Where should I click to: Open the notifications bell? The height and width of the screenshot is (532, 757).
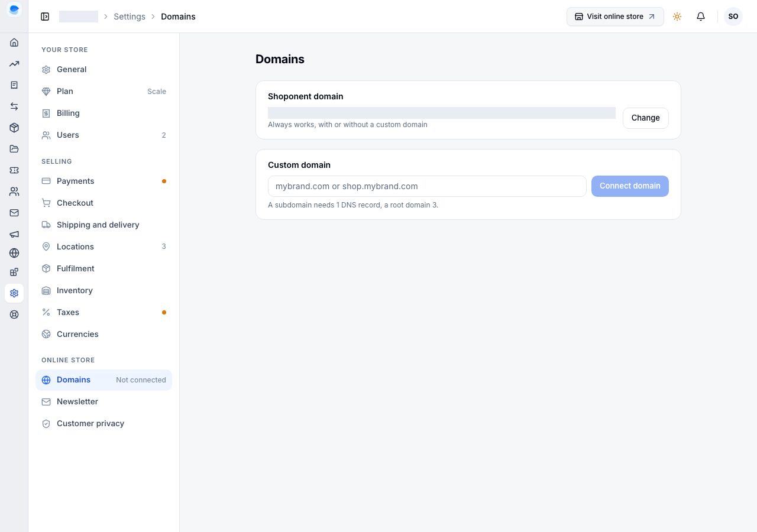701,17
